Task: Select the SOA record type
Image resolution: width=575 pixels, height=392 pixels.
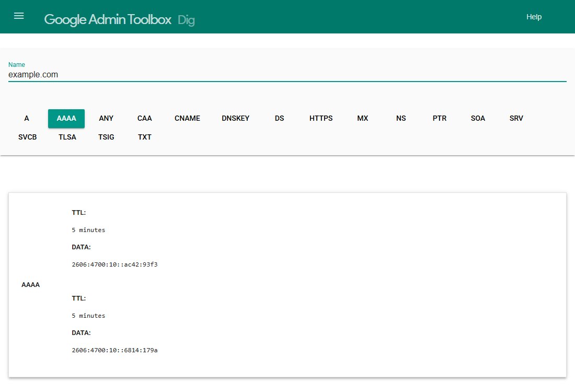Action: pos(478,119)
